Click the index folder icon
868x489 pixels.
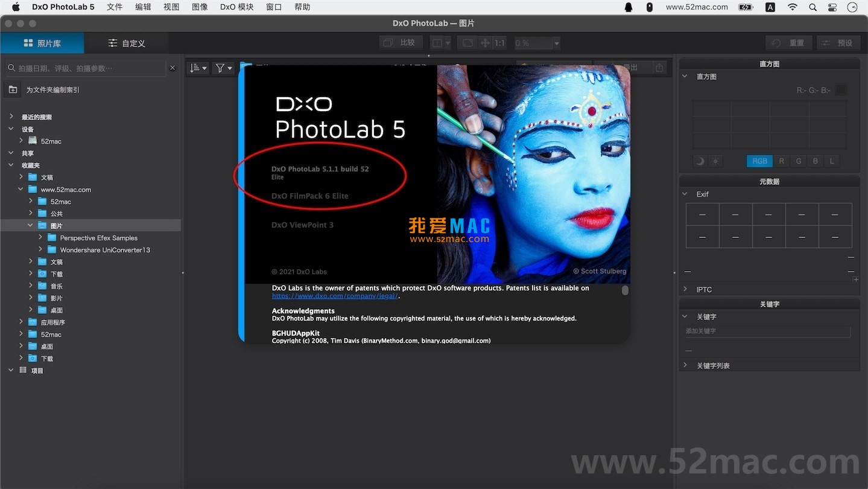[x=12, y=89]
